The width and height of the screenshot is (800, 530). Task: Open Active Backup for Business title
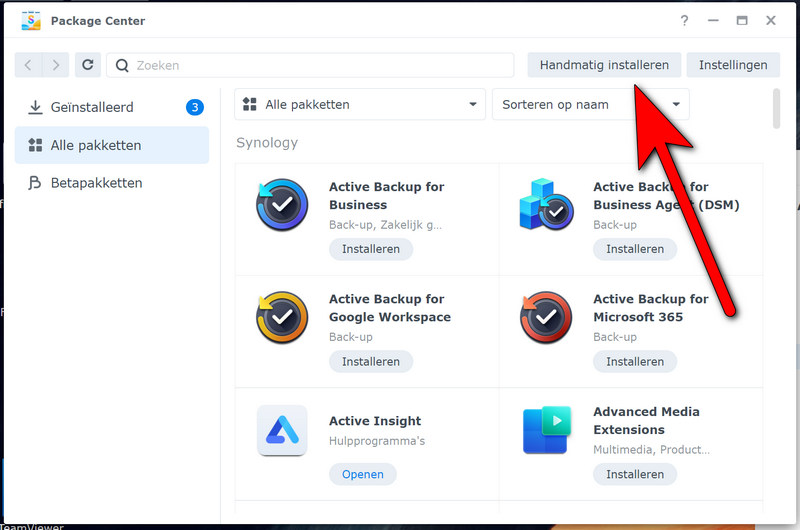[x=386, y=196]
